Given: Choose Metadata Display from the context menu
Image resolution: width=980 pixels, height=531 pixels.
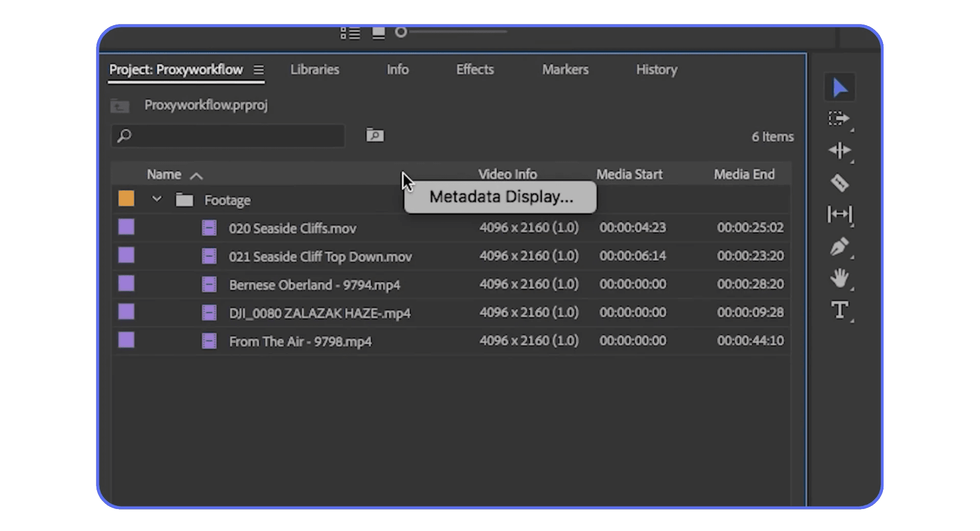Looking at the screenshot, I should [x=500, y=197].
